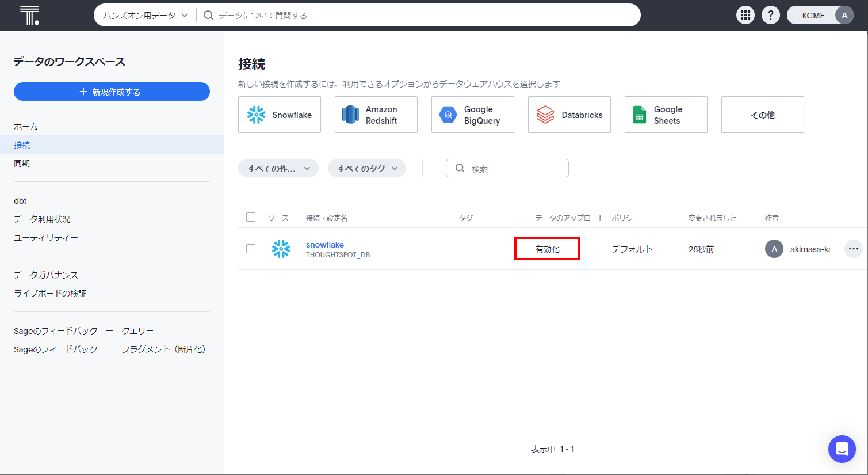Open the すべてのタグ tag filter dropdown
This screenshot has height=475, width=868.
pos(367,168)
